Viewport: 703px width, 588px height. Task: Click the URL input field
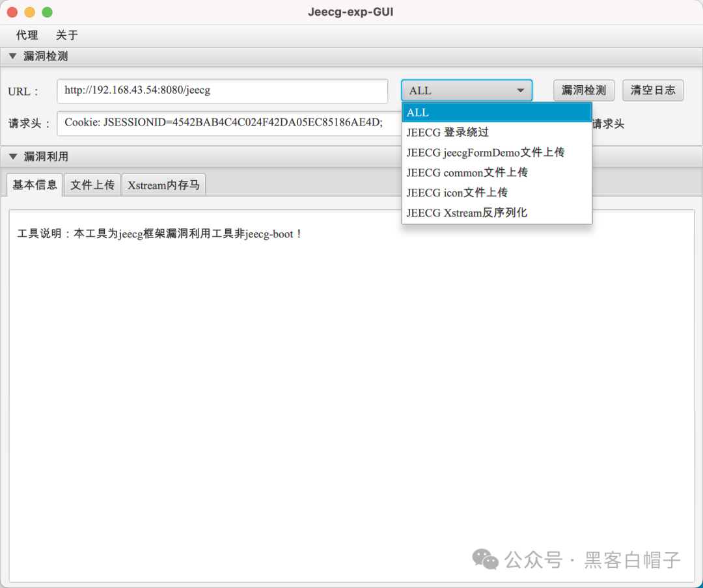[223, 91]
